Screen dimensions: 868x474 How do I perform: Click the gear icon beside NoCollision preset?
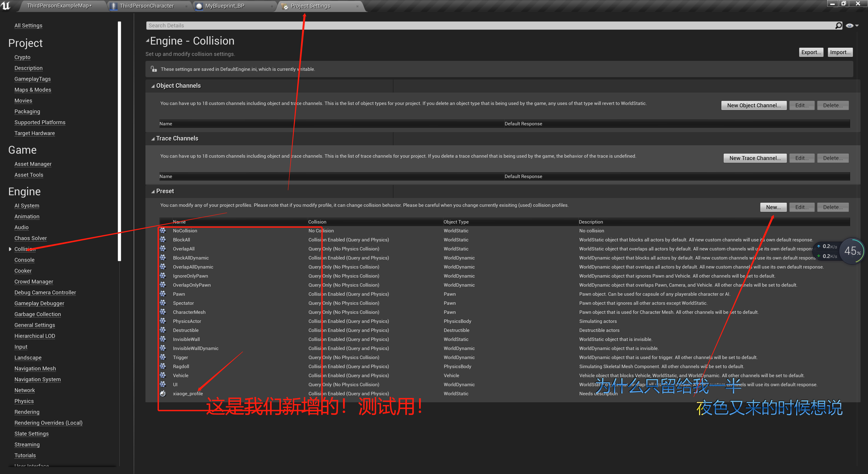click(163, 231)
